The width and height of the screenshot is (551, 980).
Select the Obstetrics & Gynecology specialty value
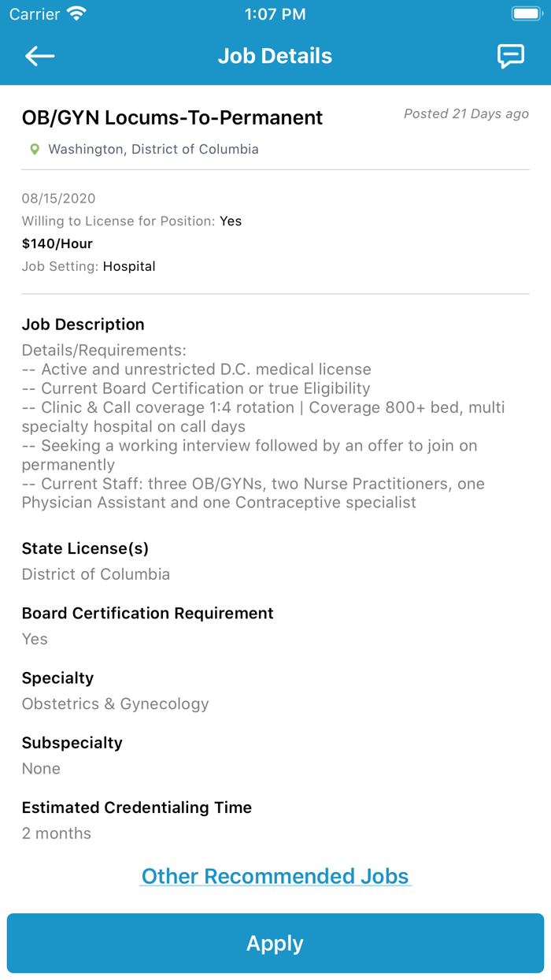pos(115,703)
